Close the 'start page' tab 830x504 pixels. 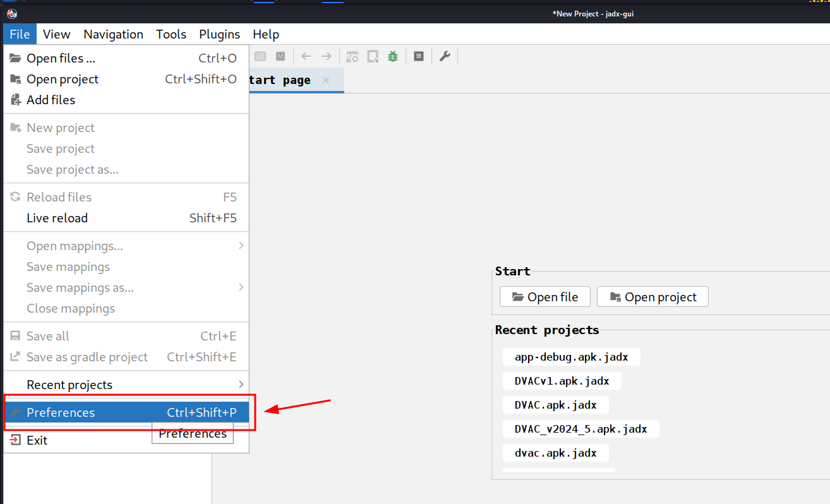tap(326, 80)
